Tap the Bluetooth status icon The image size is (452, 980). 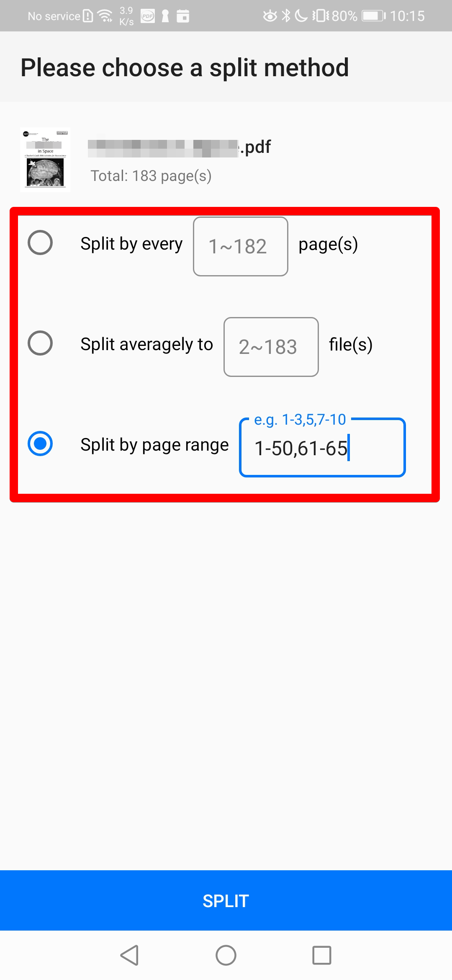tap(286, 16)
